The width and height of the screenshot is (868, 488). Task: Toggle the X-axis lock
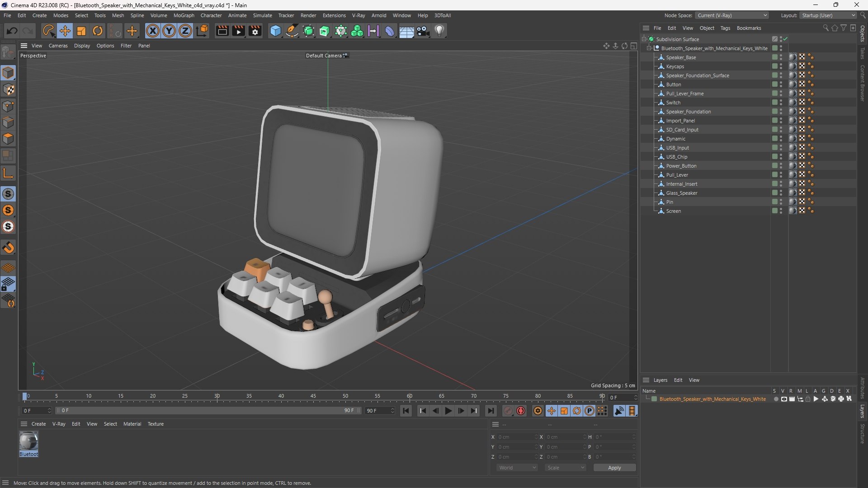153,31
